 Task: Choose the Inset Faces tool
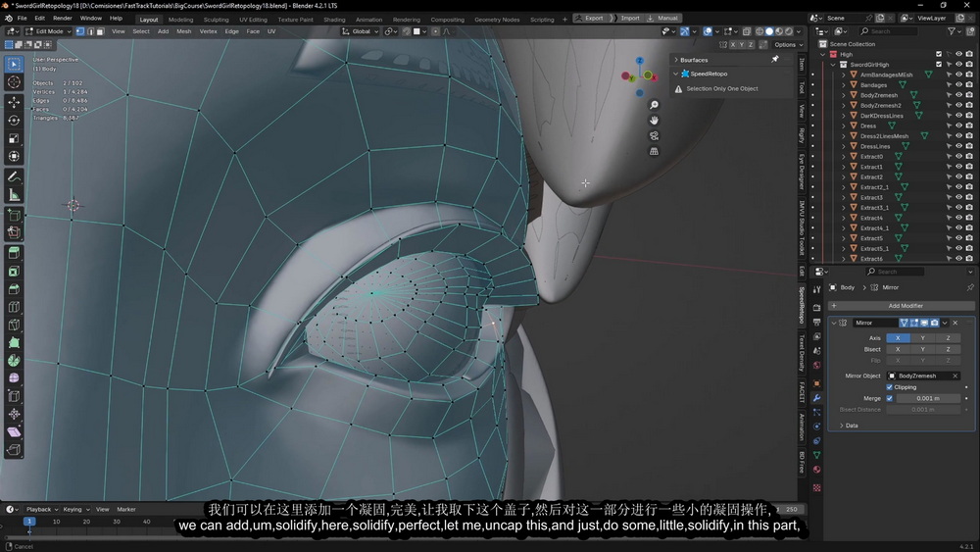point(14,272)
